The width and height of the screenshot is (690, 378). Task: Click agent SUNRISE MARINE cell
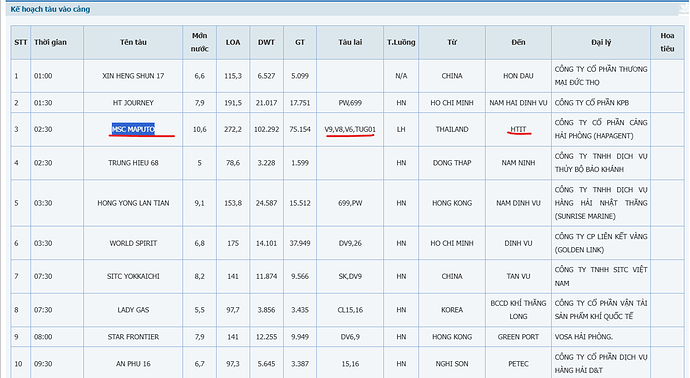(x=601, y=203)
